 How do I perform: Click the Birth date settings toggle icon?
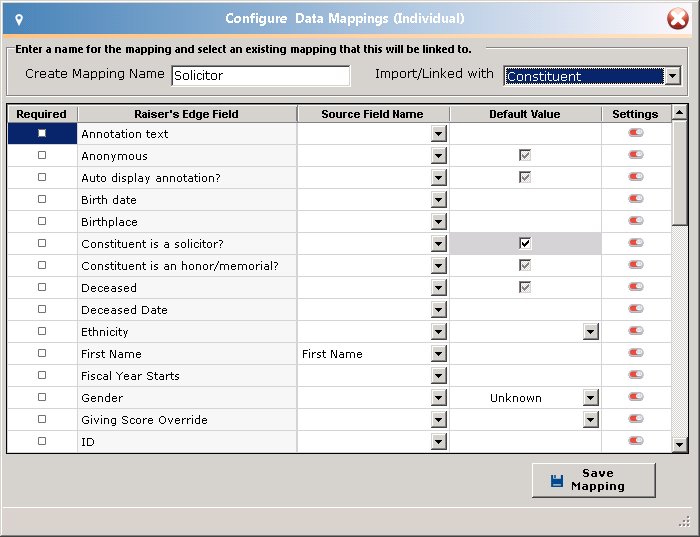(636, 199)
